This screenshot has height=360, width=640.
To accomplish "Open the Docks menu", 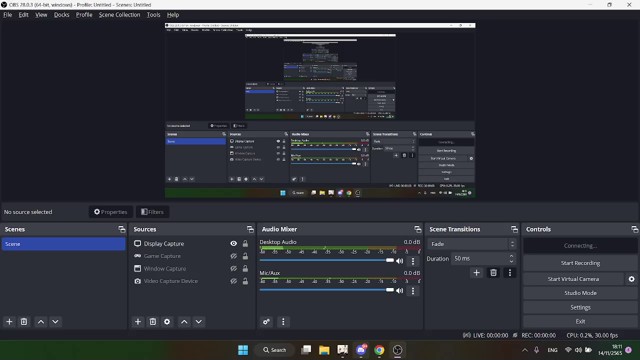I will [x=61, y=15].
